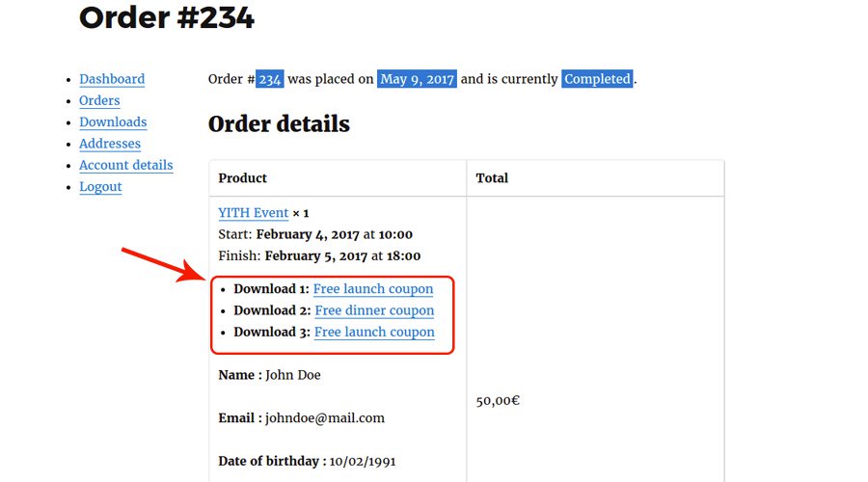Download 1: click Free launch coupon
The height and width of the screenshot is (482, 868).
(x=373, y=288)
